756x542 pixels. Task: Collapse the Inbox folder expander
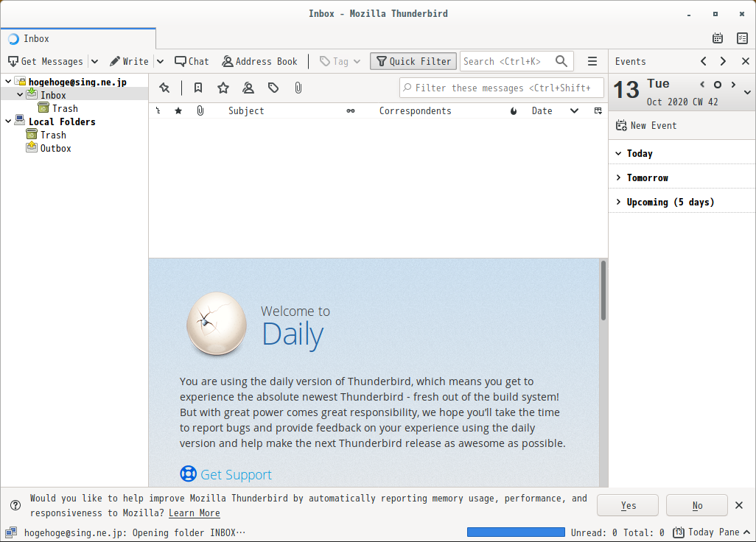pos(20,95)
